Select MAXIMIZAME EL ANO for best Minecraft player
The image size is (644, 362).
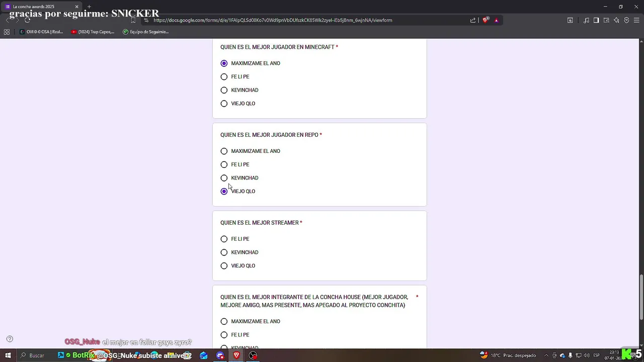coord(224,63)
